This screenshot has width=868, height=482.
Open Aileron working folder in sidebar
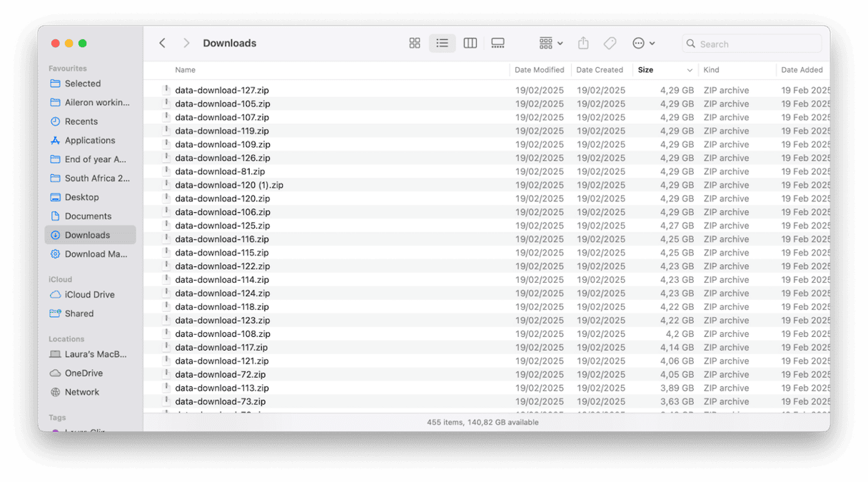coord(90,103)
